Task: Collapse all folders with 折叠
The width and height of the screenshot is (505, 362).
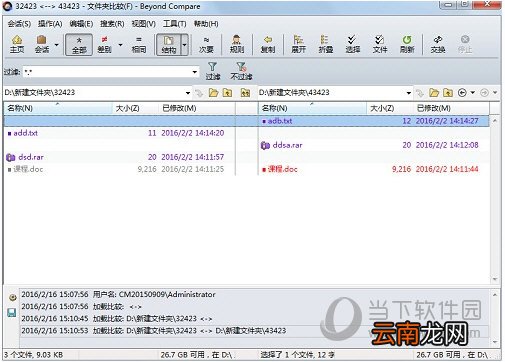Action: [325, 44]
